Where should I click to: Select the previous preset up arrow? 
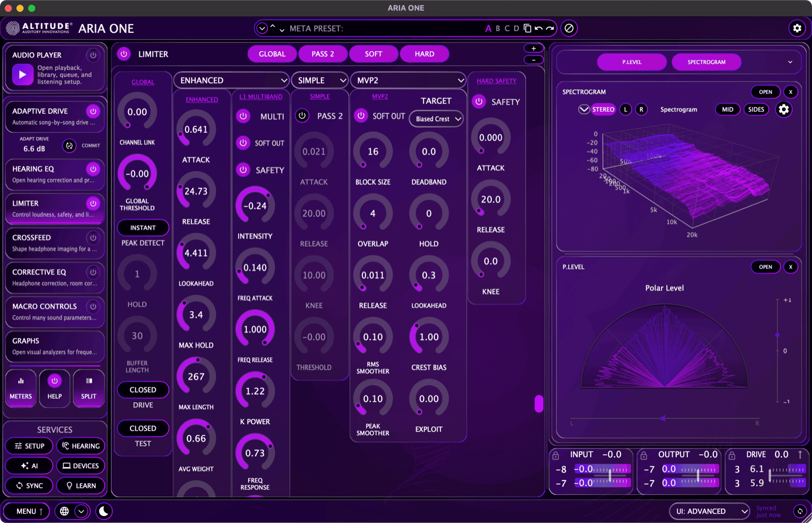[x=273, y=27]
